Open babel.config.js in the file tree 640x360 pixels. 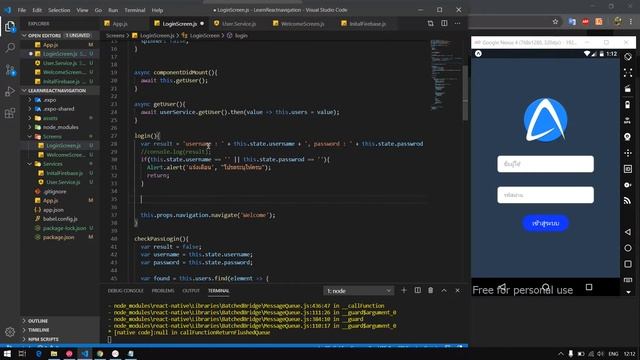click(x=60, y=219)
